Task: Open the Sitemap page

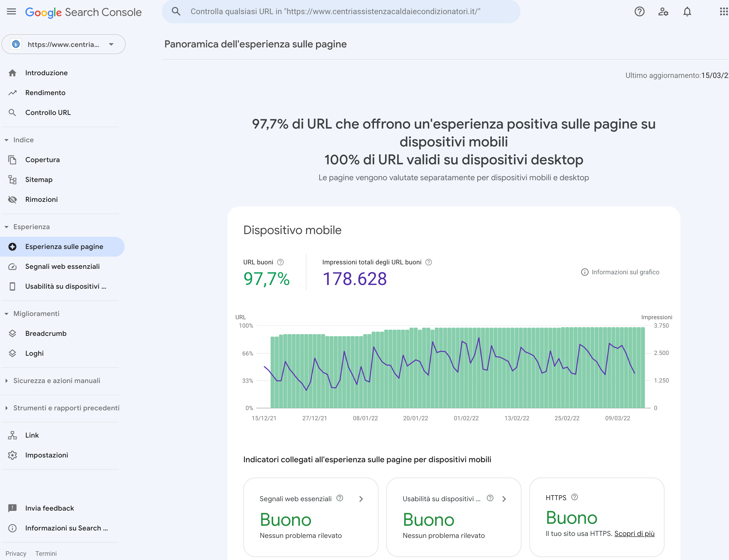Action: pyautogui.click(x=39, y=180)
